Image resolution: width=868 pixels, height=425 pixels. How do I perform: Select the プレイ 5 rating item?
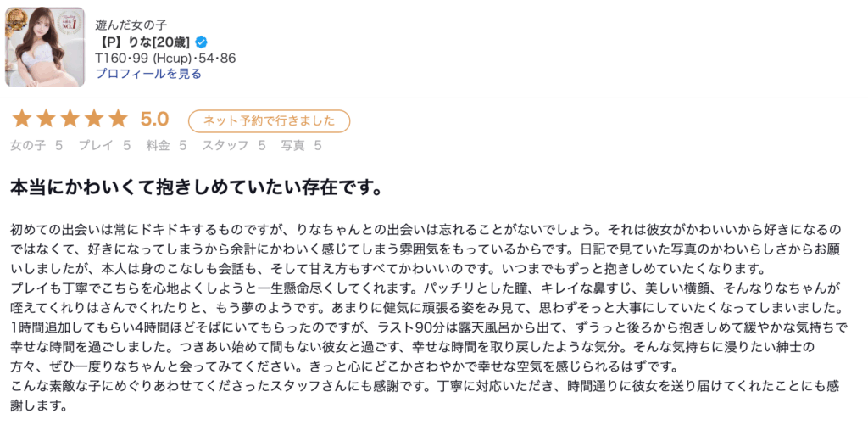click(x=104, y=145)
